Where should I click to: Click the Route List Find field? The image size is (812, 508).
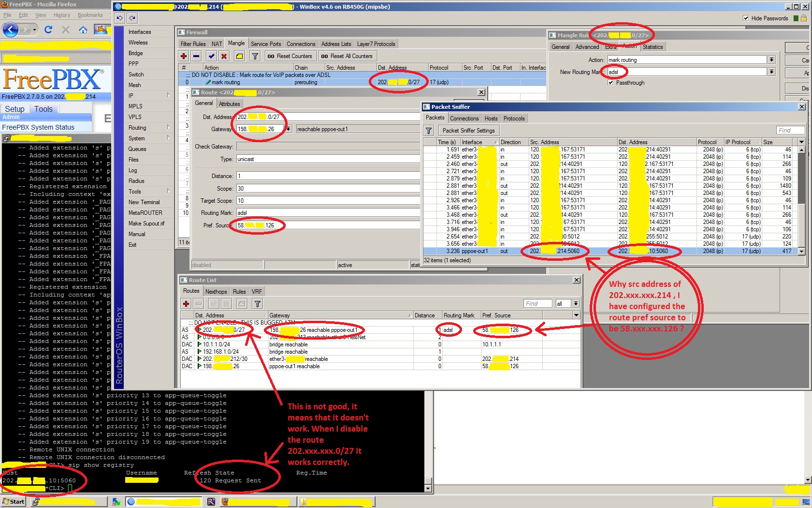point(537,304)
